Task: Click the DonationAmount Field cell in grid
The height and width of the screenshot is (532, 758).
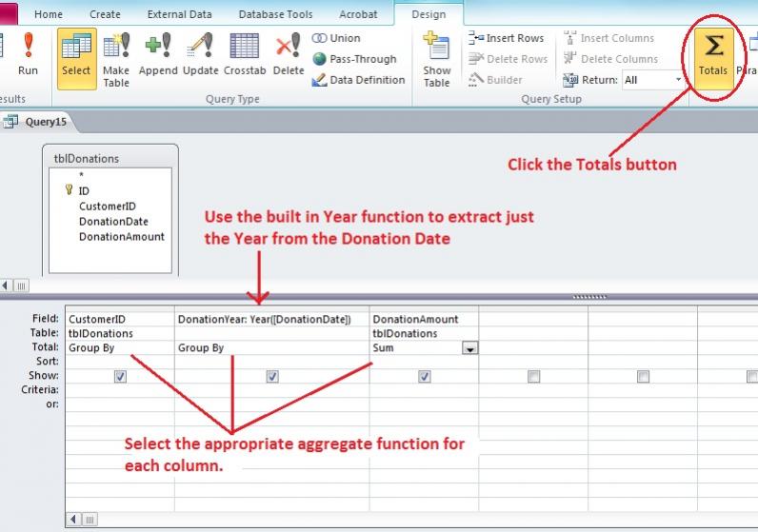Action: point(425,319)
